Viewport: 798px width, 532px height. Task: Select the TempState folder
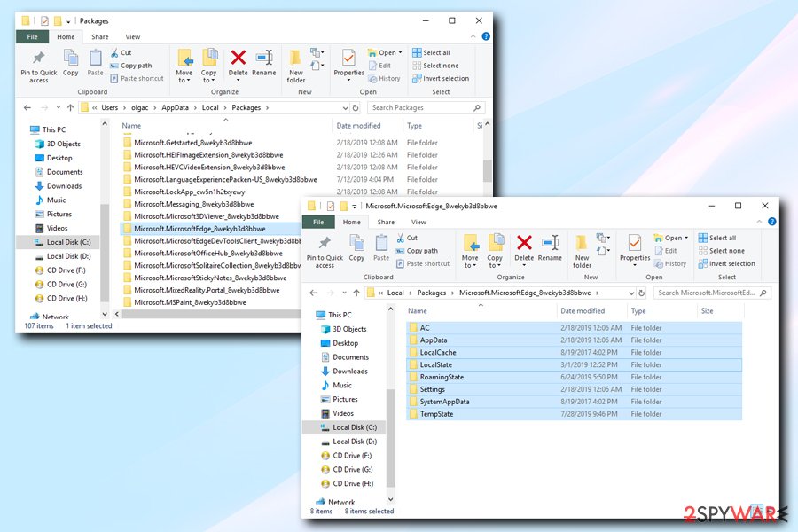coord(574,414)
